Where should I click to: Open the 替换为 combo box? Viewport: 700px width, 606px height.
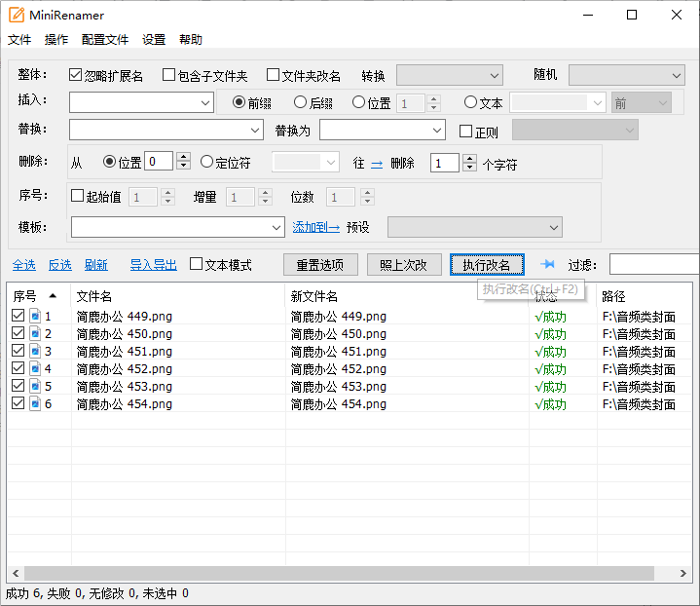(383, 130)
